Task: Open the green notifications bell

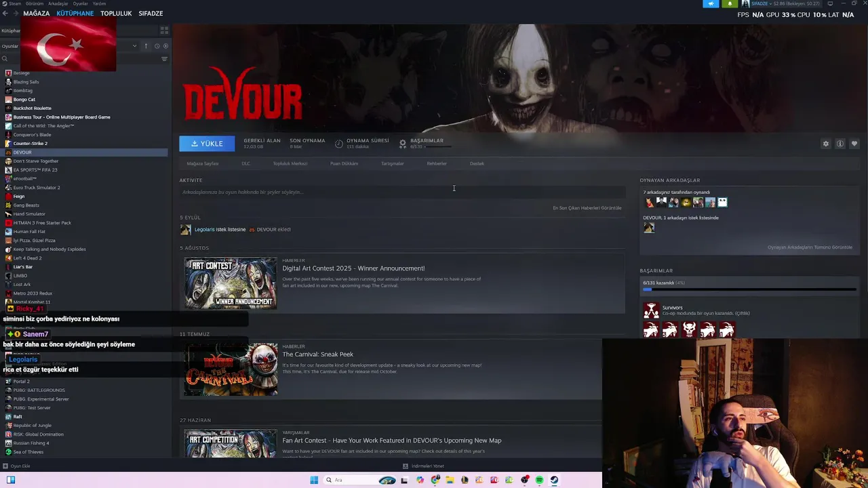Action: tap(730, 3)
